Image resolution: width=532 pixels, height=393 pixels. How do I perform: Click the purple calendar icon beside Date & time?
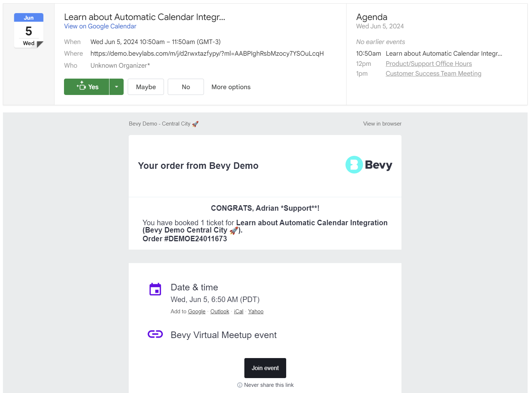click(155, 289)
